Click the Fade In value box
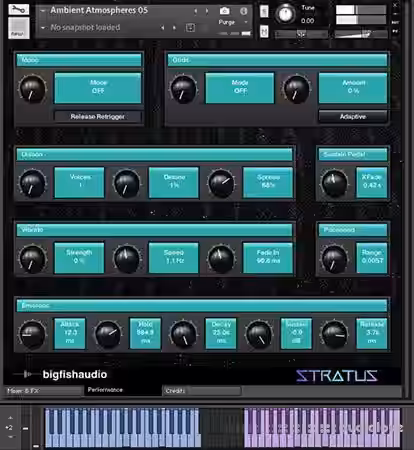 tap(268, 258)
